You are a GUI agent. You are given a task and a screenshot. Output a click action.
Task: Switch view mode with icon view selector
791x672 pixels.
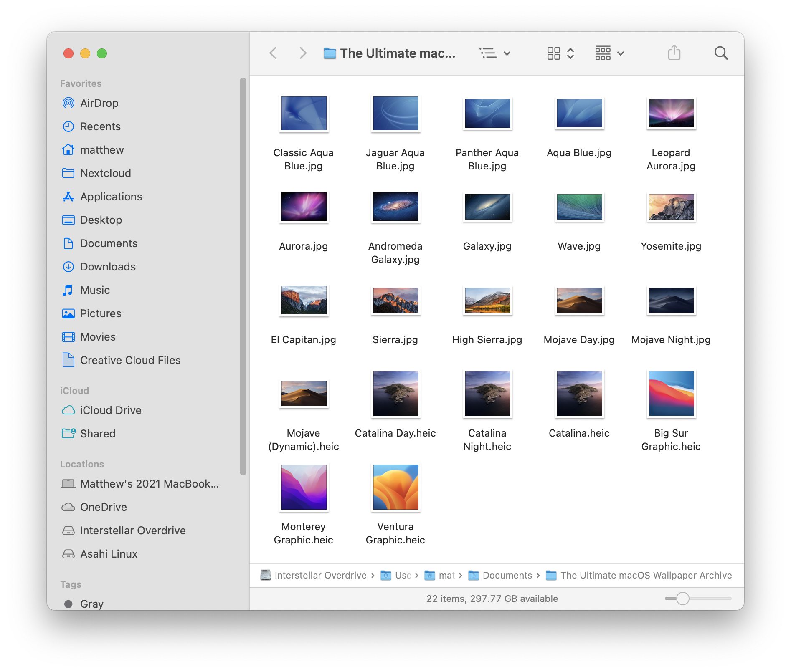click(x=560, y=53)
